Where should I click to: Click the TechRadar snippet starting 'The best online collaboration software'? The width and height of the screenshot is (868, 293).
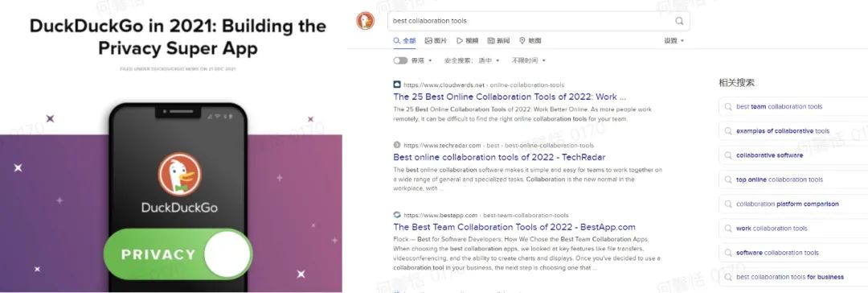[x=527, y=180]
